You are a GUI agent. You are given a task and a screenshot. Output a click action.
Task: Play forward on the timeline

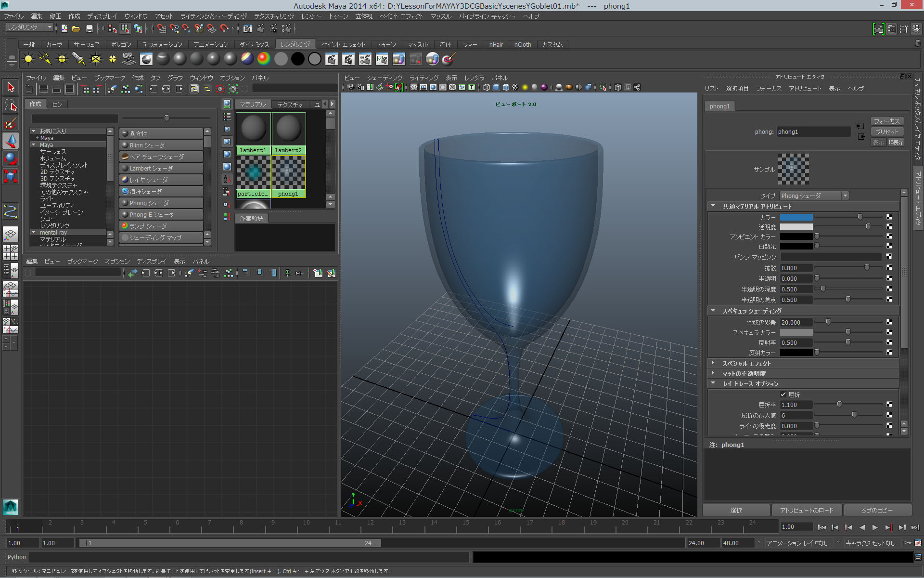click(x=875, y=527)
